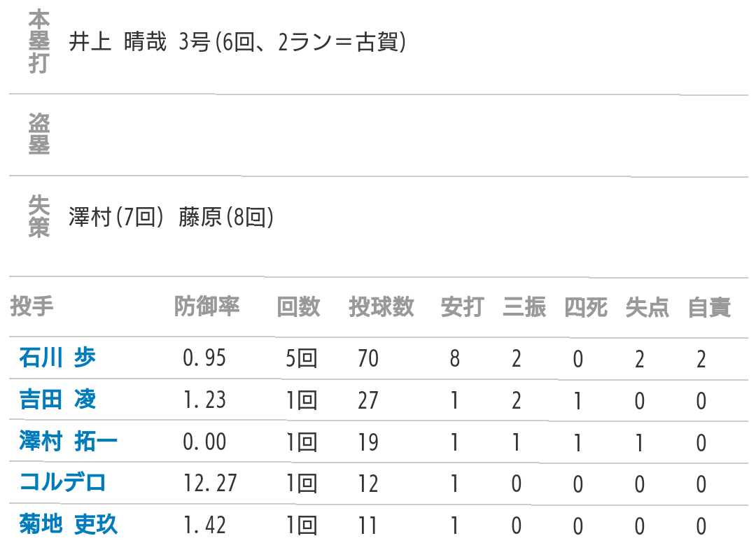Click the 自責 column header

click(709, 307)
